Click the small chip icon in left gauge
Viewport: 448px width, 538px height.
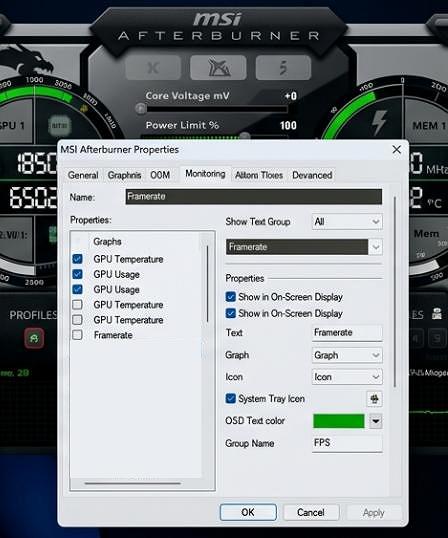59,125
